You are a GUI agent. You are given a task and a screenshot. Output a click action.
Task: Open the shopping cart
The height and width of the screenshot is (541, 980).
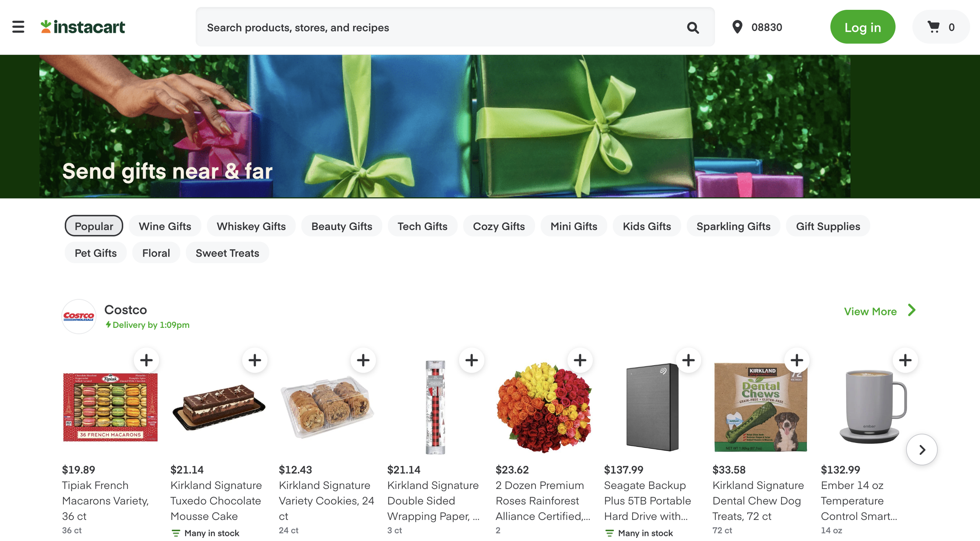pyautogui.click(x=940, y=27)
